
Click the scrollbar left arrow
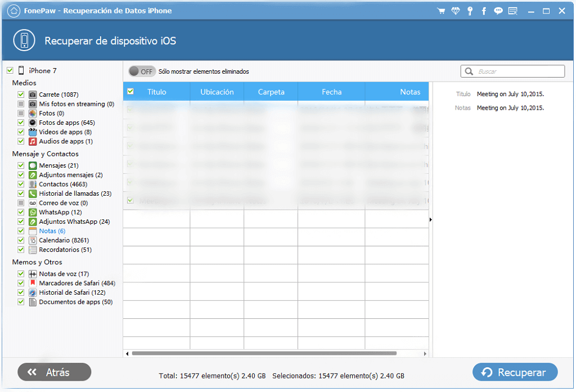(x=127, y=354)
